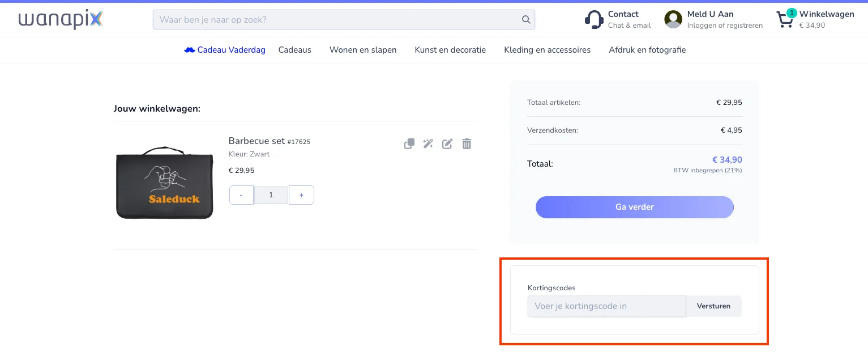Open Afdruk en fotografie menu
868x364 pixels.
pos(647,50)
